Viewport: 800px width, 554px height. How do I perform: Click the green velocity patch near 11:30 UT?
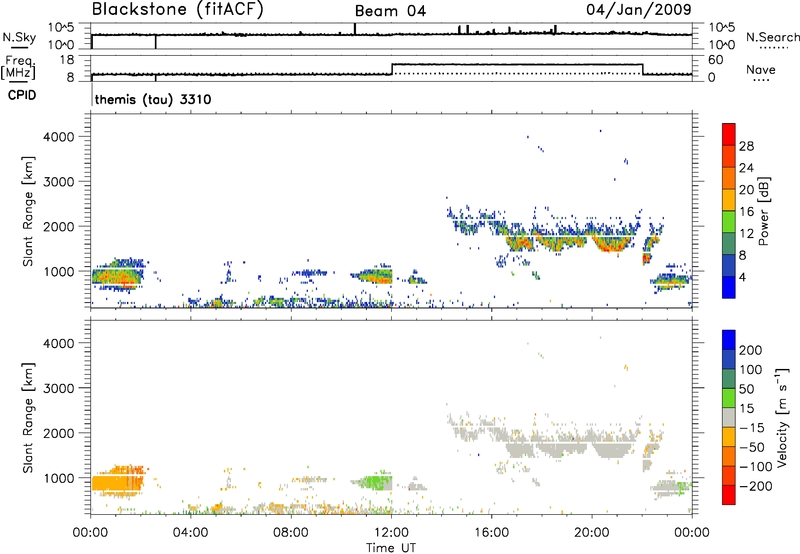click(375, 481)
